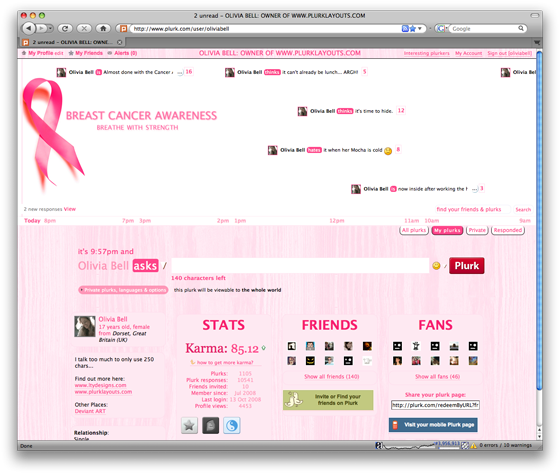Image resolution: width=560 pixels, height=474 pixels.
Task: Click response count 16 on Cancer plurk
Action: (189, 72)
